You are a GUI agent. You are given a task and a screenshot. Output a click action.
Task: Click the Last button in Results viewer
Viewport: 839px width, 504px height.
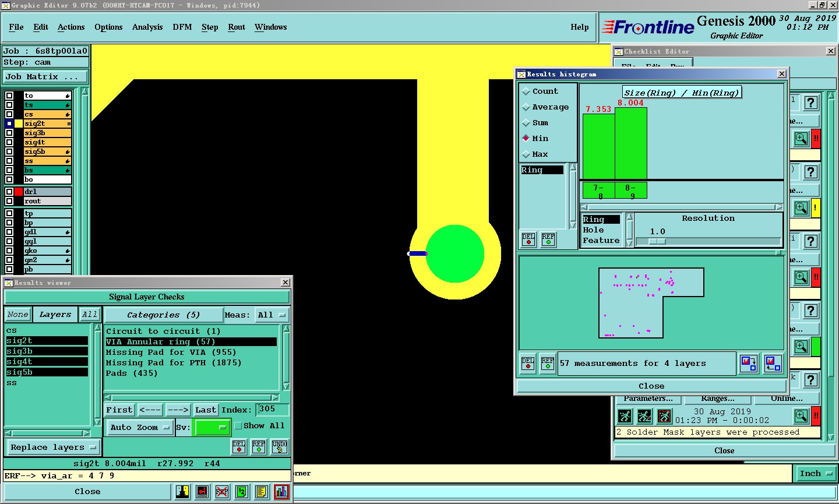tap(206, 410)
